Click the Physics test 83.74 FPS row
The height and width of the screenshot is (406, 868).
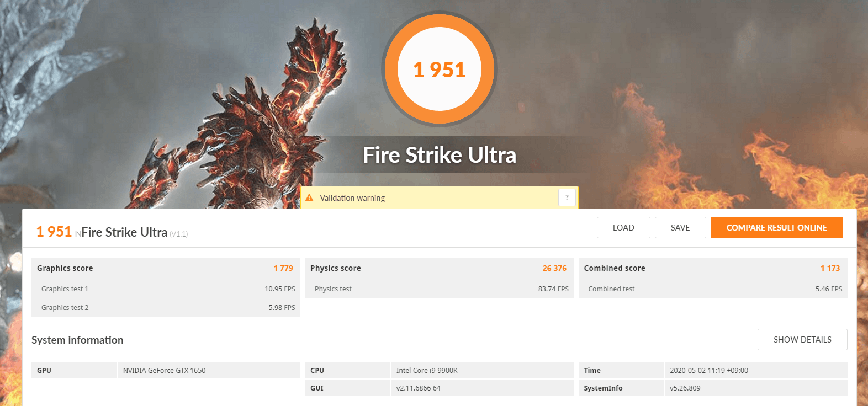coord(439,289)
